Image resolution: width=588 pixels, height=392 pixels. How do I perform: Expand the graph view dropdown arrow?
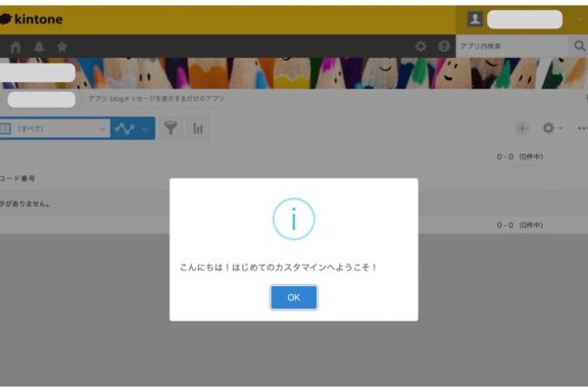pyautogui.click(x=147, y=128)
